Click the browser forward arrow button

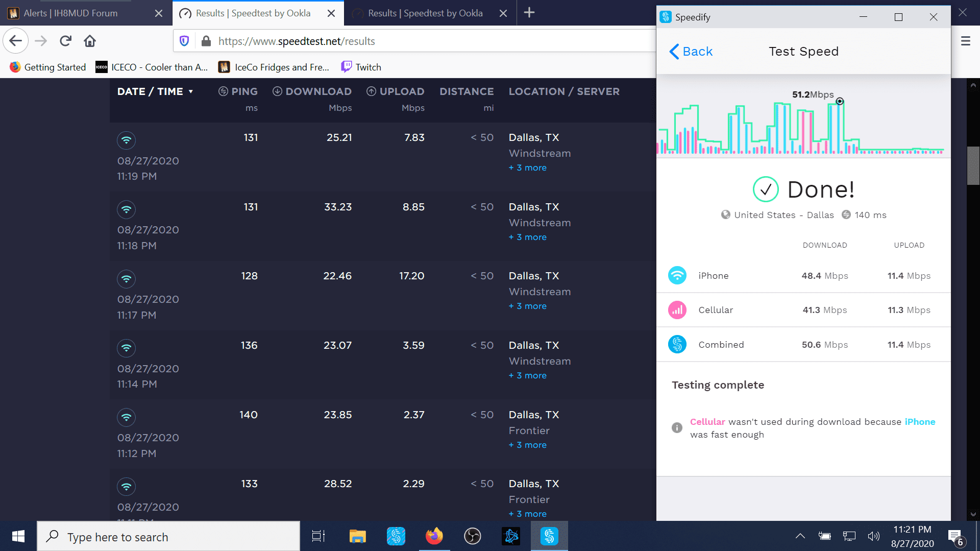(41, 41)
